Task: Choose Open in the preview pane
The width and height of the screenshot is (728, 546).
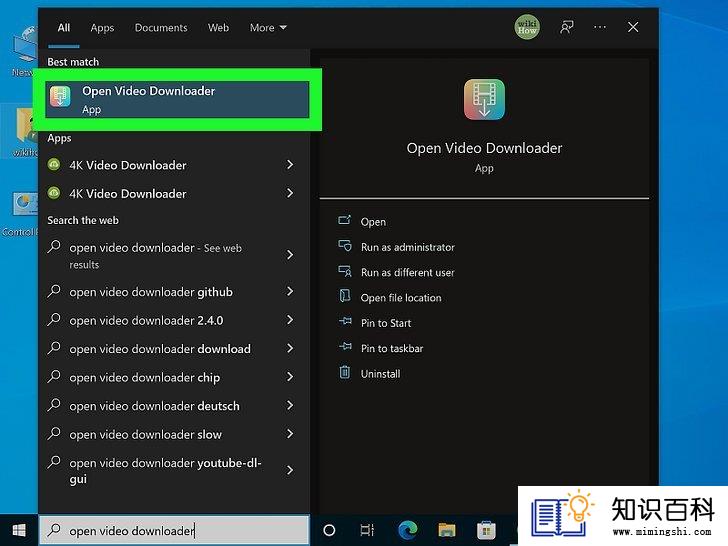Action: pyautogui.click(x=373, y=222)
